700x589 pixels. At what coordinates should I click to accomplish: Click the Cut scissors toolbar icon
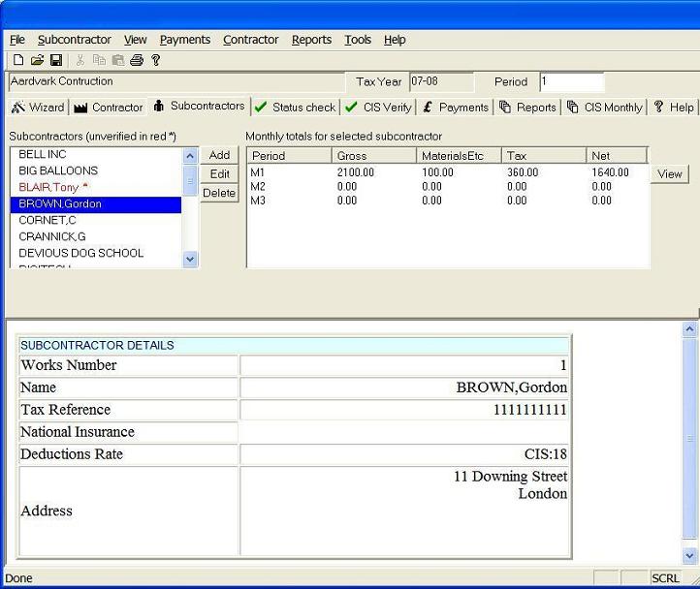pos(80,60)
